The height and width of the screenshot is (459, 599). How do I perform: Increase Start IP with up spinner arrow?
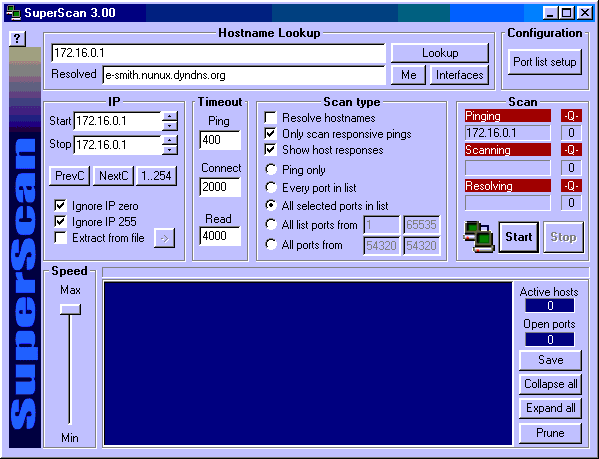(x=170, y=116)
